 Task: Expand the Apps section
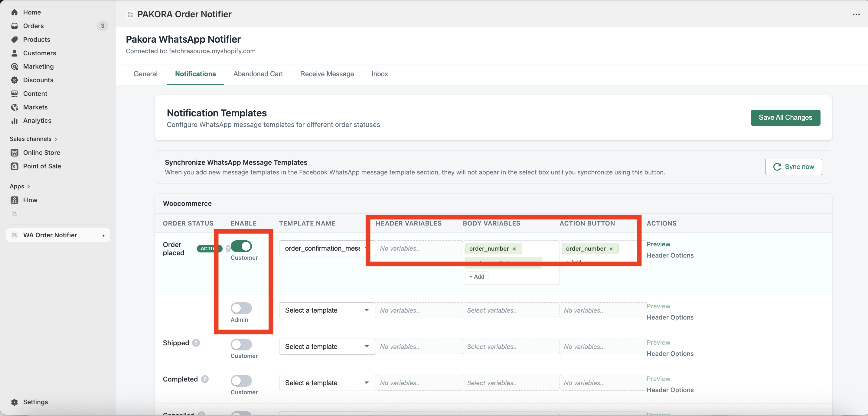tap(20, 186)
